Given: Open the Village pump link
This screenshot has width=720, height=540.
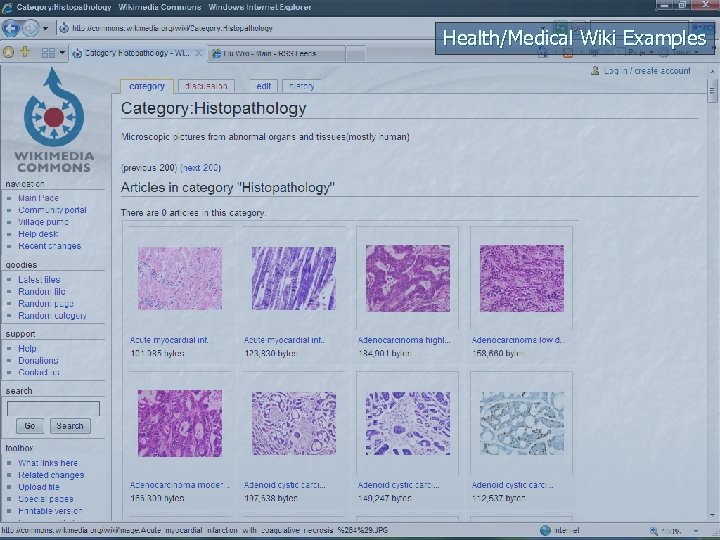Looking at the screenshot, I should pyautogui.click(x=43, y=222).
